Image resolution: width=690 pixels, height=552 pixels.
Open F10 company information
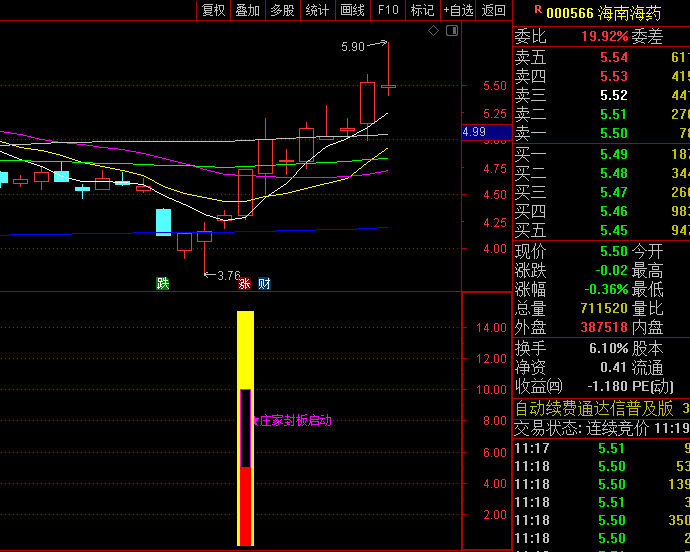tap(388, 10)
